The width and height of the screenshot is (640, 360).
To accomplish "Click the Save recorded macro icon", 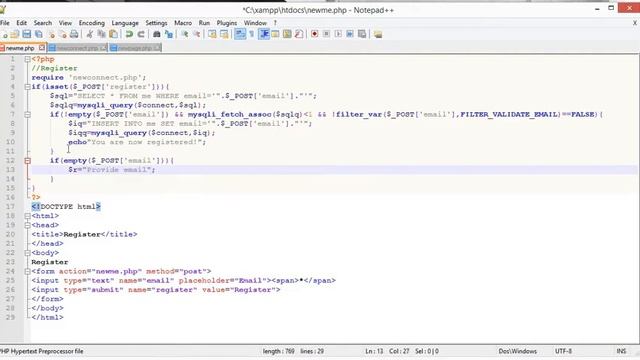I will [x=362, y=34].
